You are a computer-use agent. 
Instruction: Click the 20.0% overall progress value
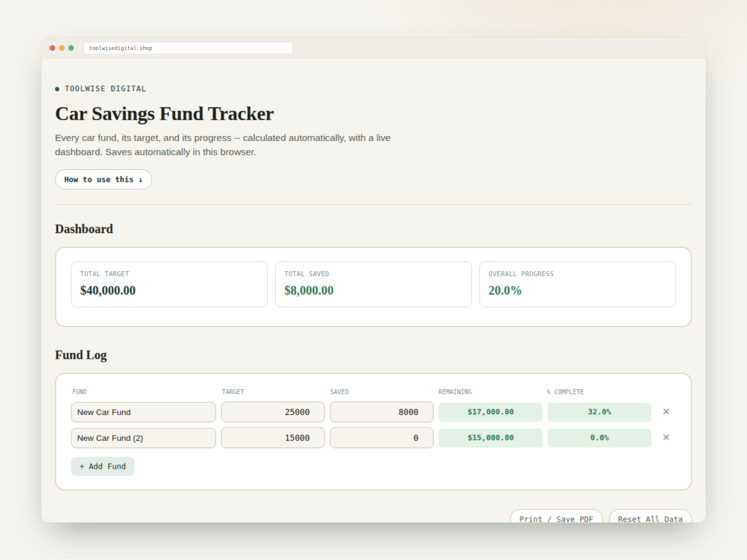coord(505,290)
